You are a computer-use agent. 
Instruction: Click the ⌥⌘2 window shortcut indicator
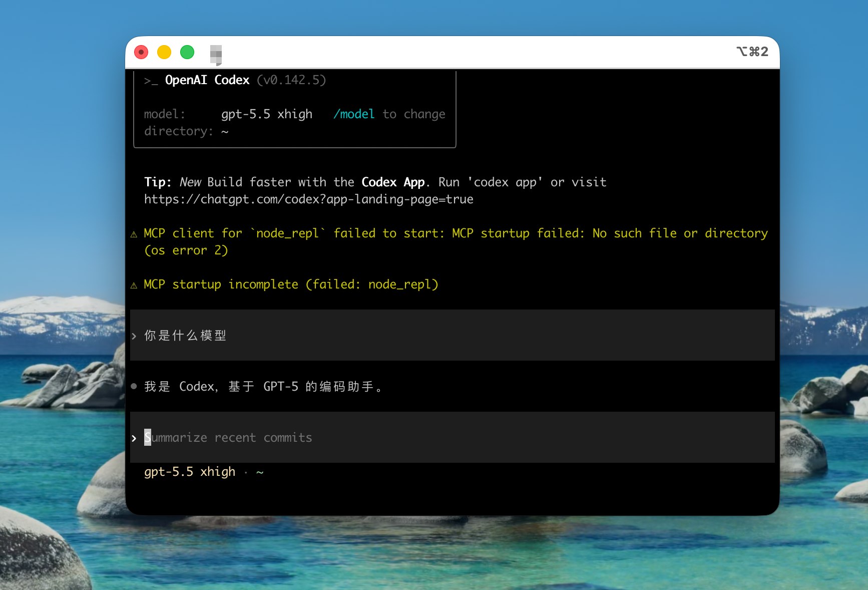pyautogui.click(x=752, y=52)
